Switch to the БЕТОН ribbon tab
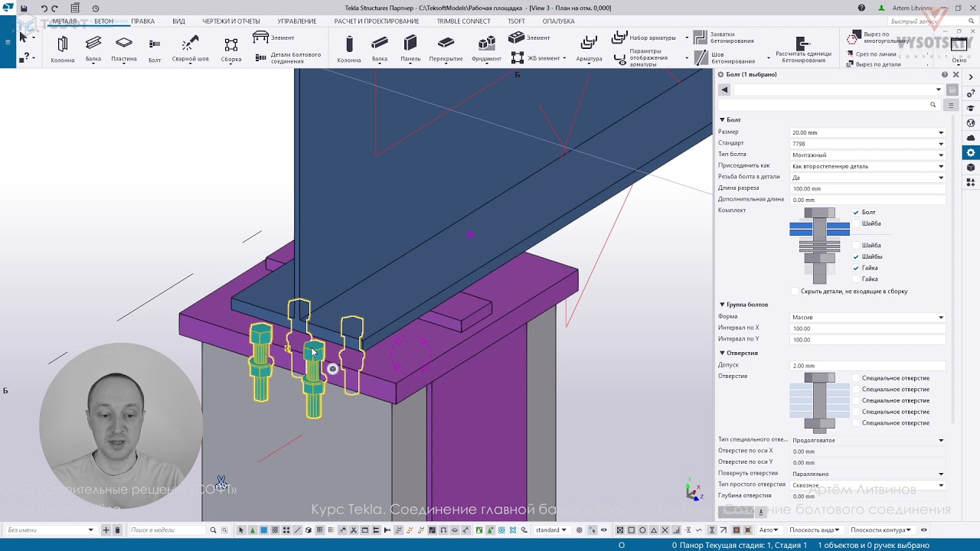The width and height of the screenshot is (980, 551). pyautogui.click(x=103, y=21)
